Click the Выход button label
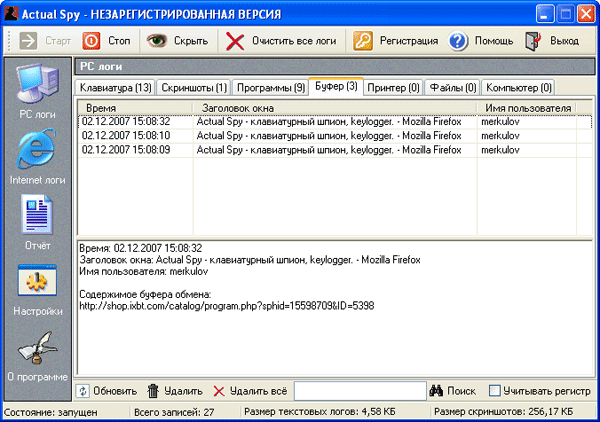This screenshot has height=422, width=600. pyautogui.click(x=564, y=41)
